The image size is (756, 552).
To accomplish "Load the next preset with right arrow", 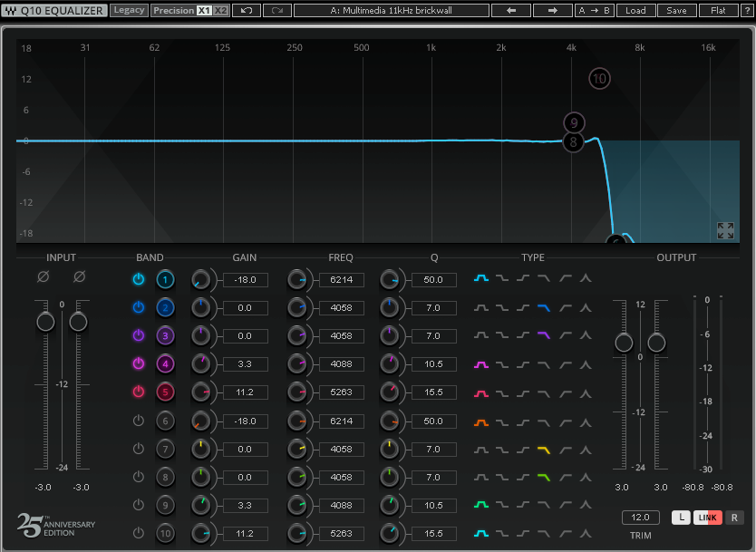I will [x=553, y=10].
